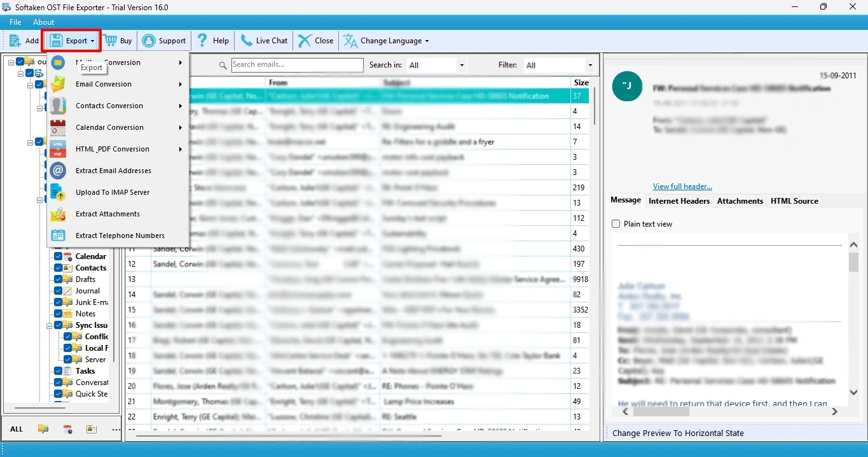This screenshot has width=868, height=457.
Task: Collapse the Sync Issues tree node
Action: pos(50,325)
